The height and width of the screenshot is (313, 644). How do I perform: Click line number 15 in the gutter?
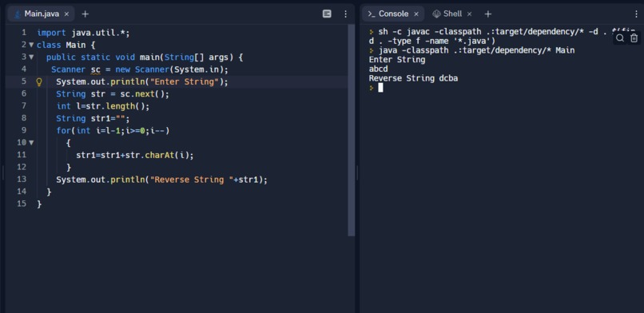pos(22,204)
